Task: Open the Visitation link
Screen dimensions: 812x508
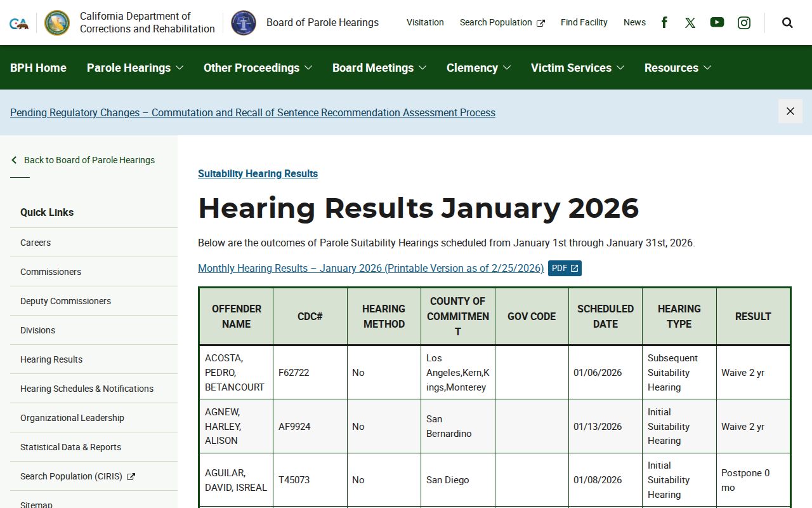Action: (x=425, y=22)
